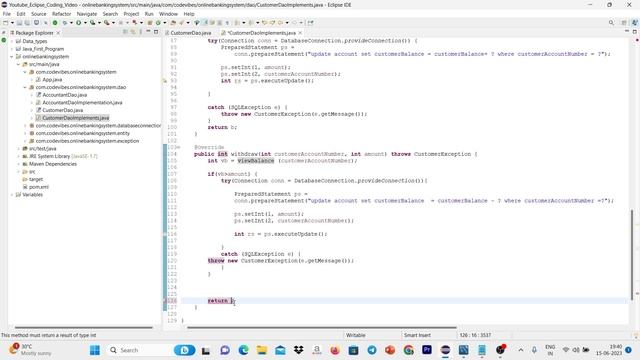Switch to the Java perspective icon
The height and width of the screenshot is (360, 640).
pos(634,23)
